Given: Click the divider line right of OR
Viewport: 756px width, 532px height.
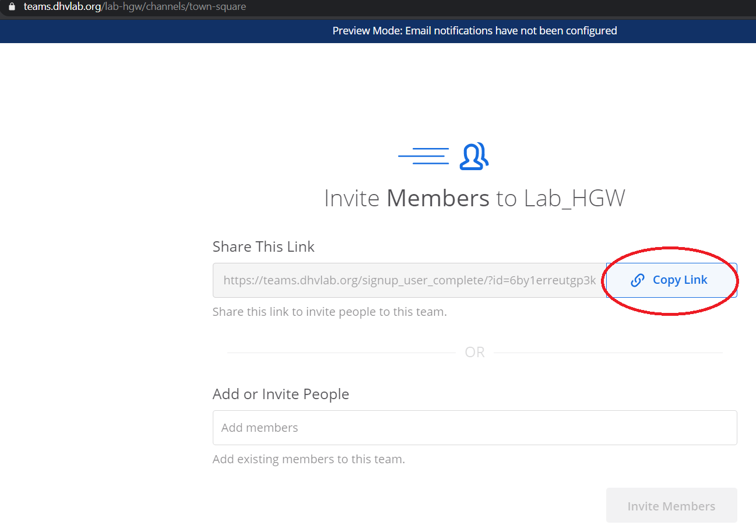Looking at the screenshot, I should click(607, 353).
